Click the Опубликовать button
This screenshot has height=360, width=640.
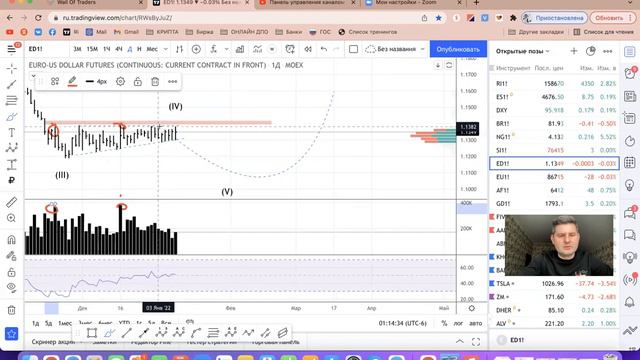[x=458, y=49]
